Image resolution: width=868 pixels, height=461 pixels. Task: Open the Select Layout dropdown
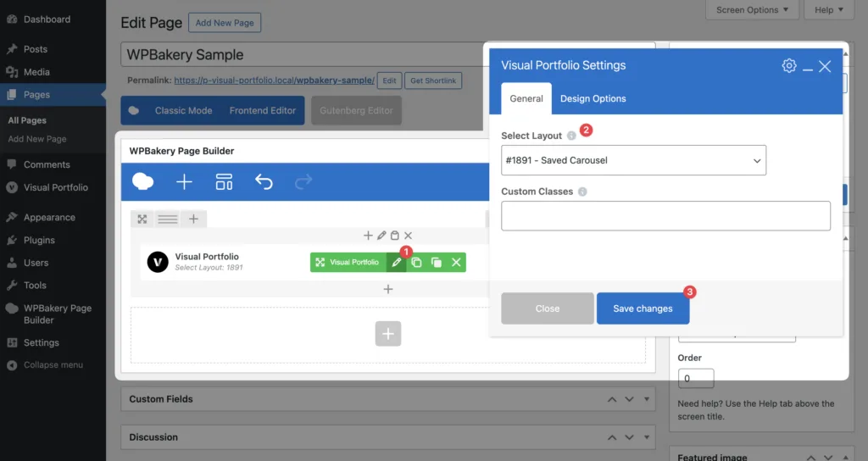pyautogui.click(x=633, y=160)
